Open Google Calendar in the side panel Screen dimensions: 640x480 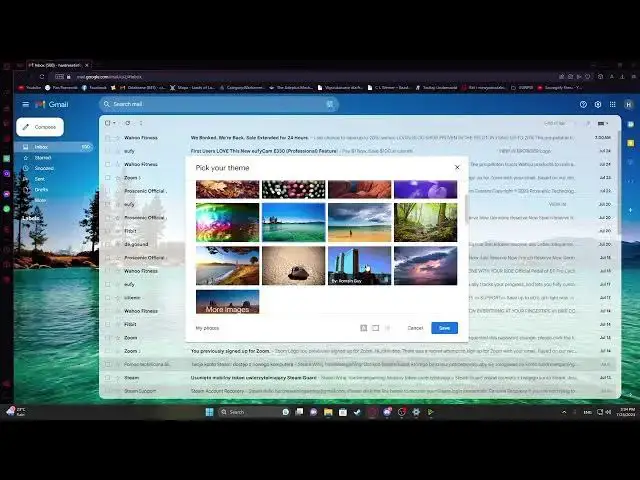(x=631, y=124)
